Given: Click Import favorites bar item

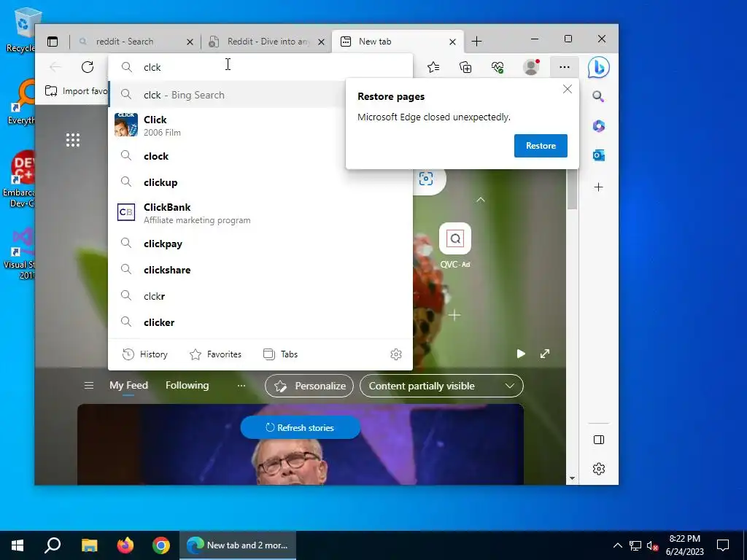Looking at the screenshot, I should point(76,91).
